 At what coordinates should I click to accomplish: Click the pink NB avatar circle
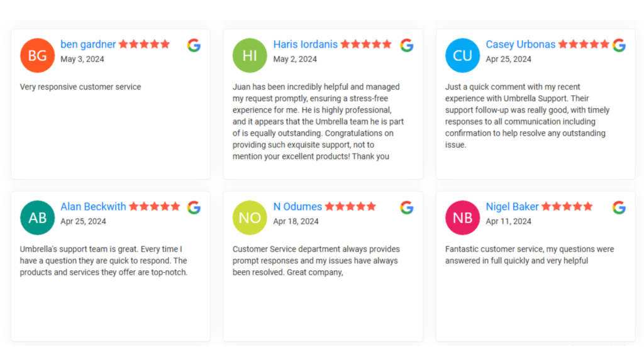click(x=462, y=217)
